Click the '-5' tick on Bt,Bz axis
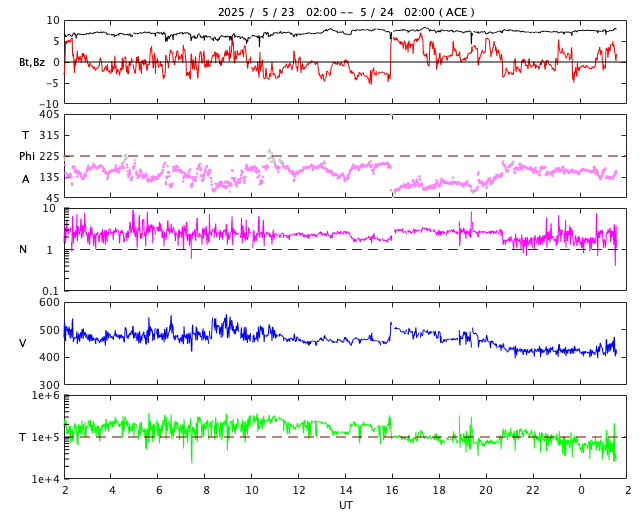Image resolution: width=640 pixels, height=512 pixels. (x=52, y=83)
